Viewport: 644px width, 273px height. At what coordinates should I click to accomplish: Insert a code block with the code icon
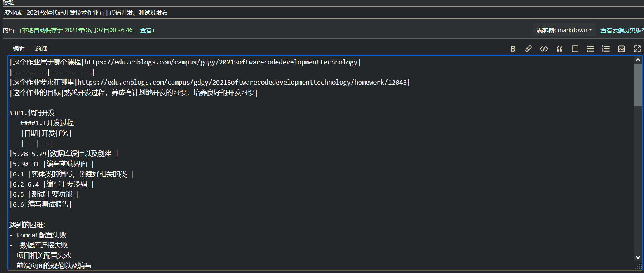click(544, 49)
